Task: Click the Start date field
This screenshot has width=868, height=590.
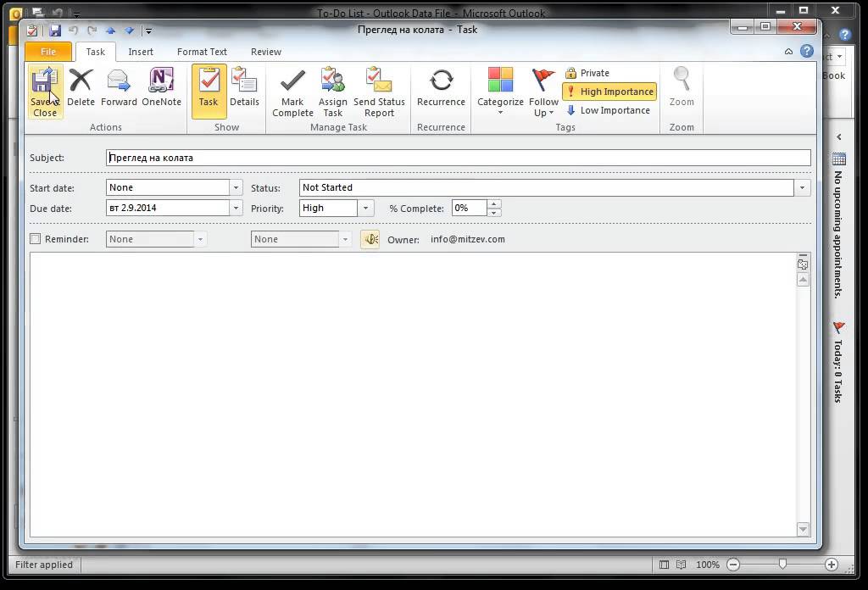Action: 168,187
